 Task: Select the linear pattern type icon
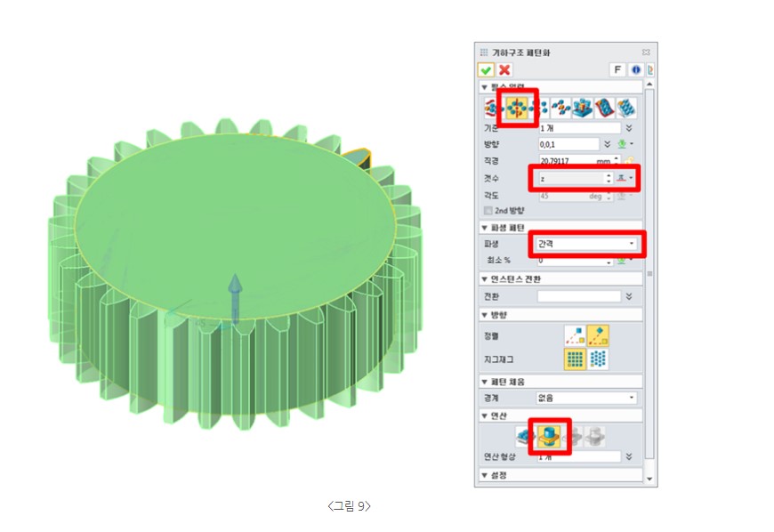click(x=491, y=108)
